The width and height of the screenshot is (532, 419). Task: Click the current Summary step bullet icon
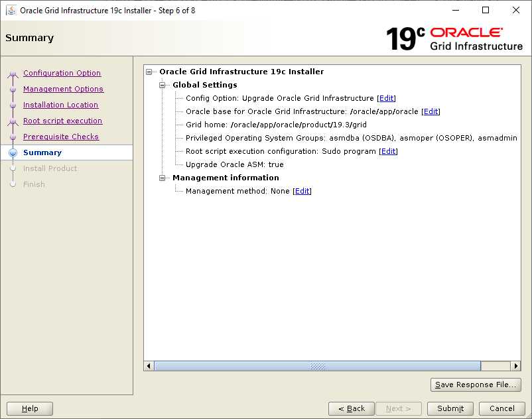[13, 153]
